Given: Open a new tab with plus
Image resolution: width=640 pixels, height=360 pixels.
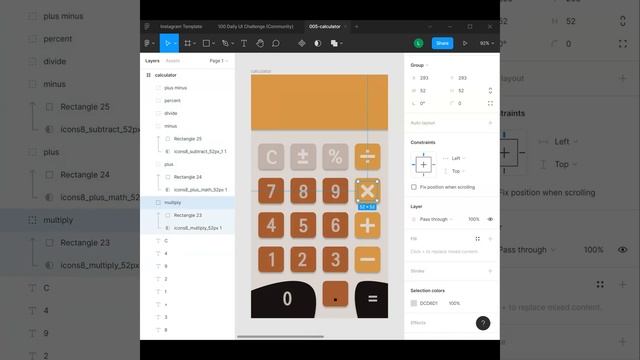Looking at the screenshot, I should [x=356, y=27].
